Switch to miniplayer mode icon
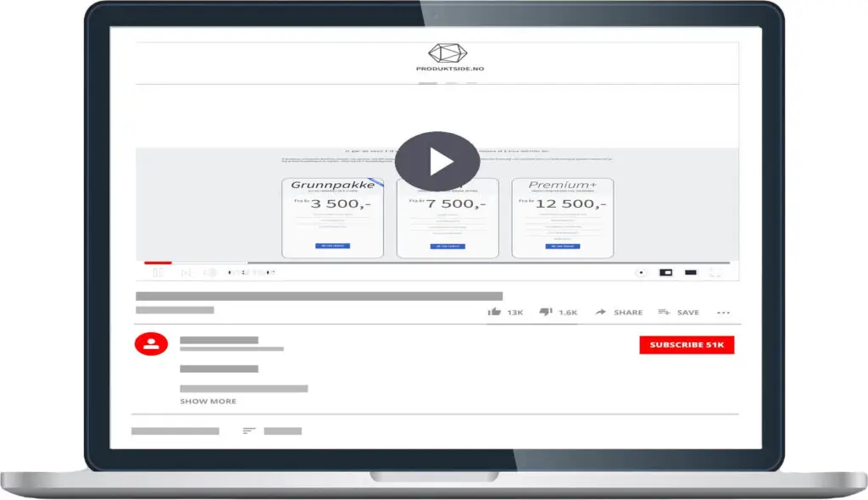This screenshot has height=500, width=868. [665, 272]
